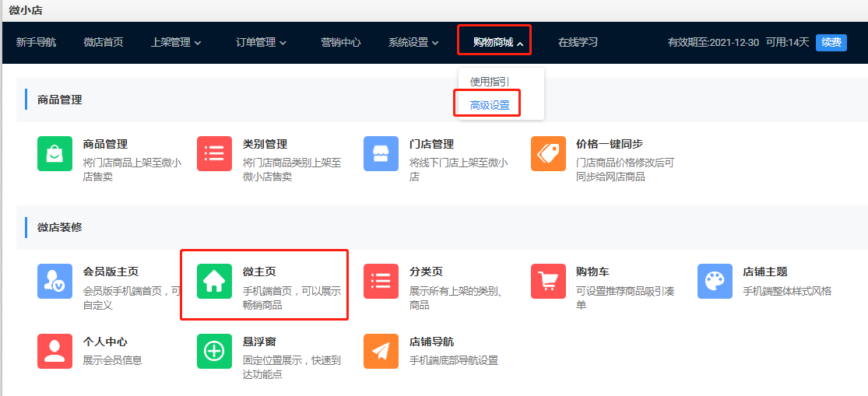
Task: Click description 手机端整体样式风格
Action: coord(787,292)
